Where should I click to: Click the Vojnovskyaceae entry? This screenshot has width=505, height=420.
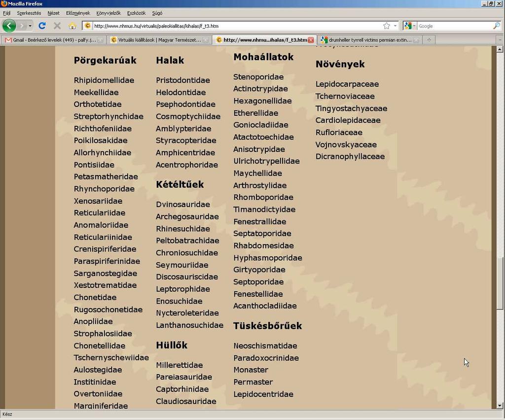[346, 144]
